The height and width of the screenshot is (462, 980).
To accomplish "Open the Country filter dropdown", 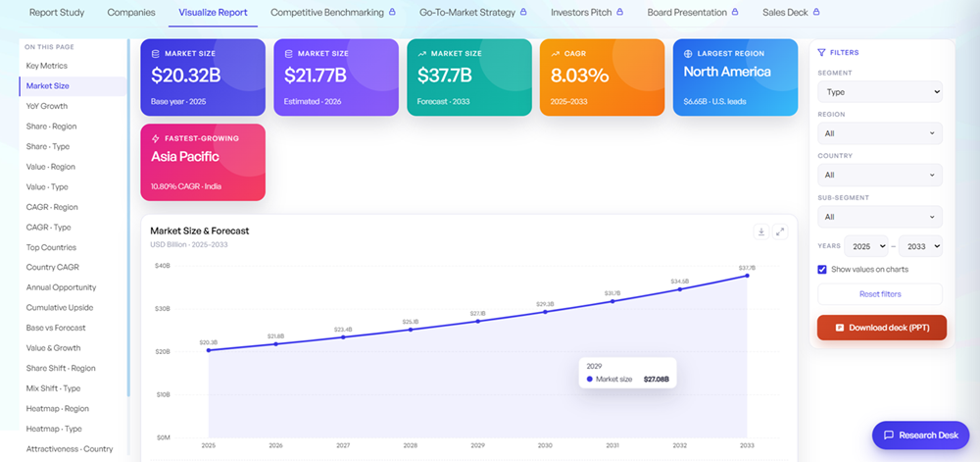I will pyautogui.click(x=880, y=175).
